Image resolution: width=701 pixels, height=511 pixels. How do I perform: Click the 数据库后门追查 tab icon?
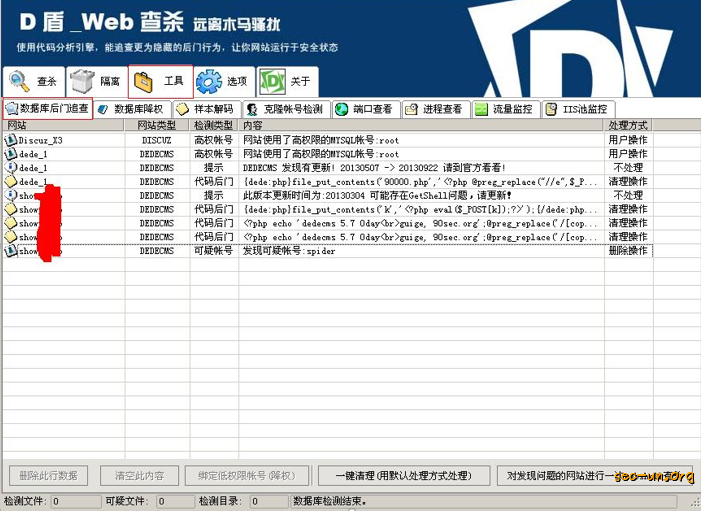coord(12,109)
